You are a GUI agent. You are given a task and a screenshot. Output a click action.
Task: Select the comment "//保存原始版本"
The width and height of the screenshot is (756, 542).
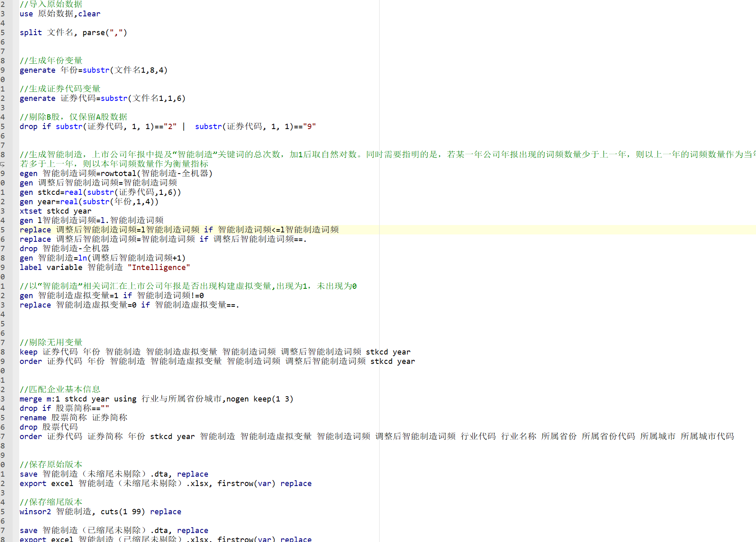tap(51, 464)
